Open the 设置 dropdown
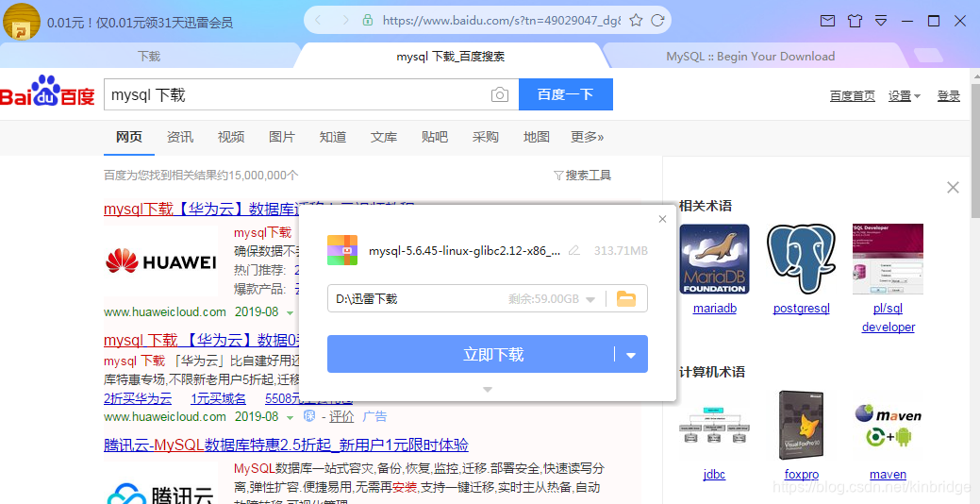 click(905, 95)
